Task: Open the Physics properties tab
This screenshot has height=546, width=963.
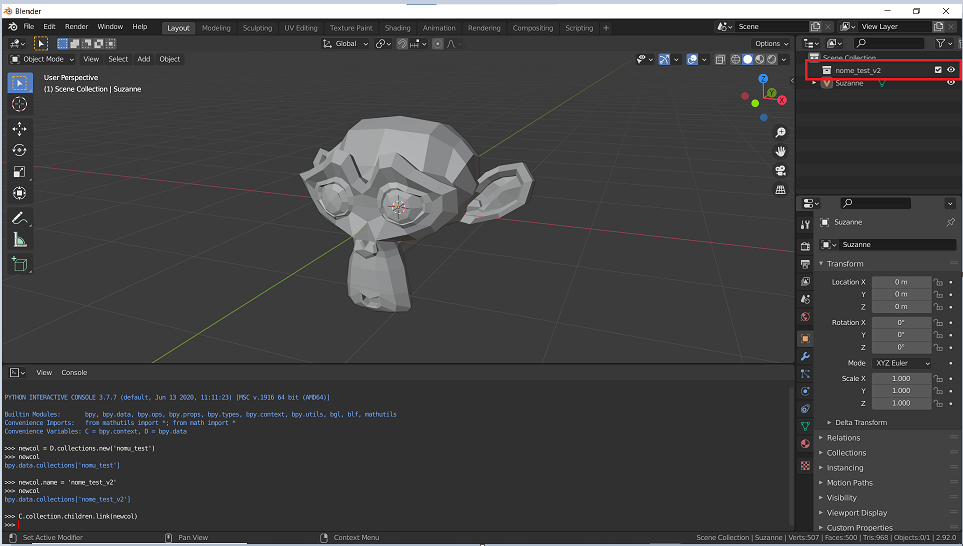Action: pyautogui.click(x=805, y=391)
